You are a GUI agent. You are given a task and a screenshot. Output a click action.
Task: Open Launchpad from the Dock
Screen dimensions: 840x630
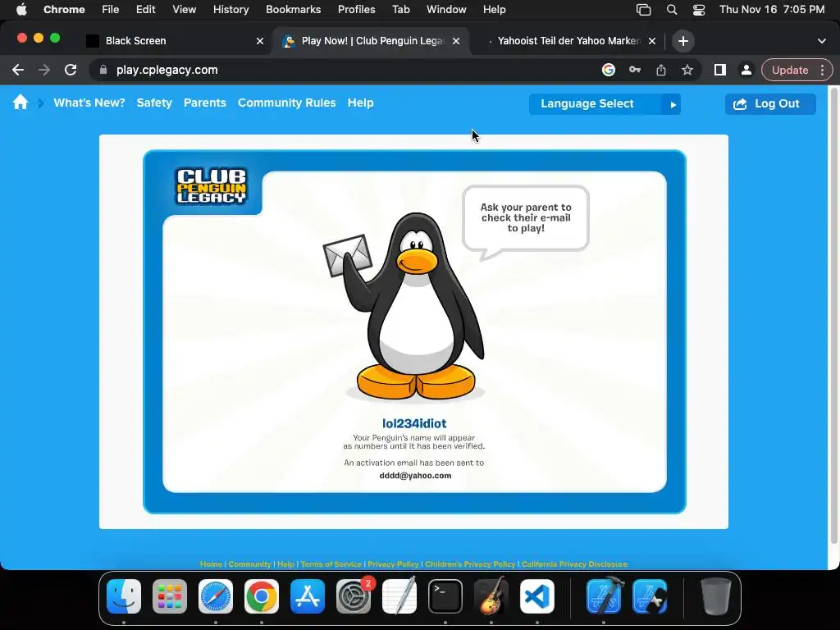click(170, 596)
